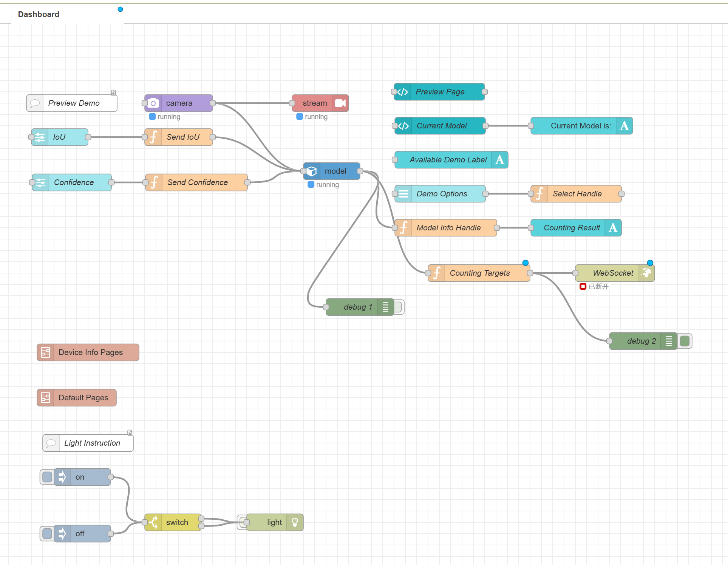Click the light node's bulb icon
The width and height of the screenshot is (728, 565).
pyautogui.click(x=295, y=522)
